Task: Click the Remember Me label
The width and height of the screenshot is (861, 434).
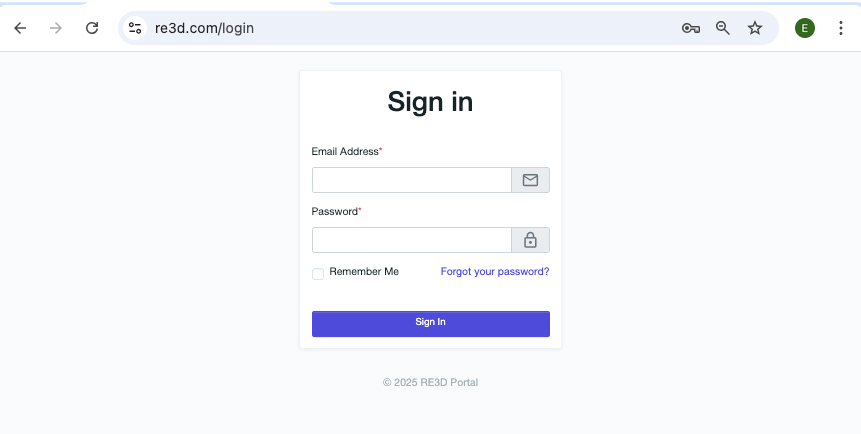Action: point(364,272)
